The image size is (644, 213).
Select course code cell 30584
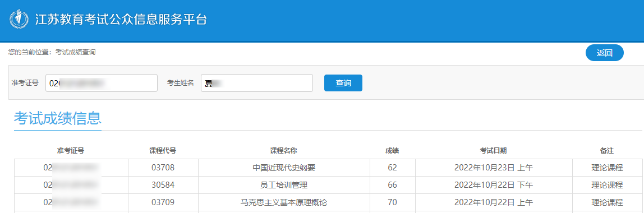click(163, 185)
